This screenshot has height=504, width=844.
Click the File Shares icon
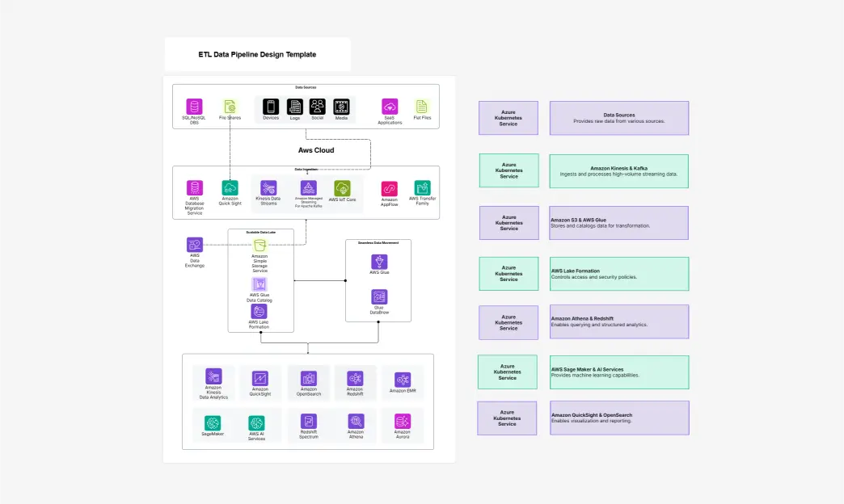click(230, 107)
